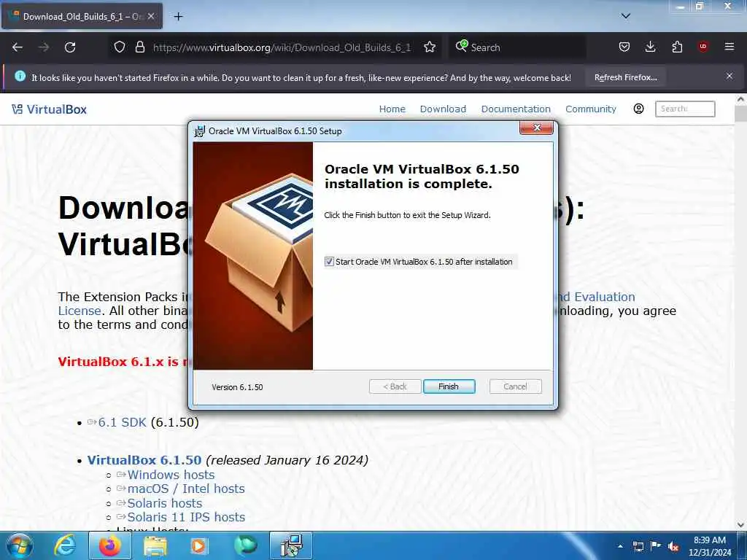Click the VirtualBox logo on the website
Image resolution: width=747 pixels, height=560 pixels.
49,109
